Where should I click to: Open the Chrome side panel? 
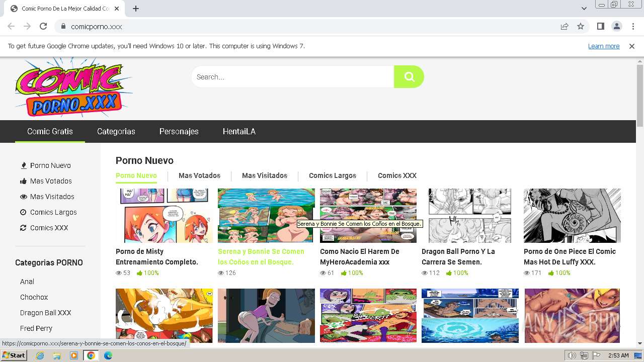click(x=600, y=27)
